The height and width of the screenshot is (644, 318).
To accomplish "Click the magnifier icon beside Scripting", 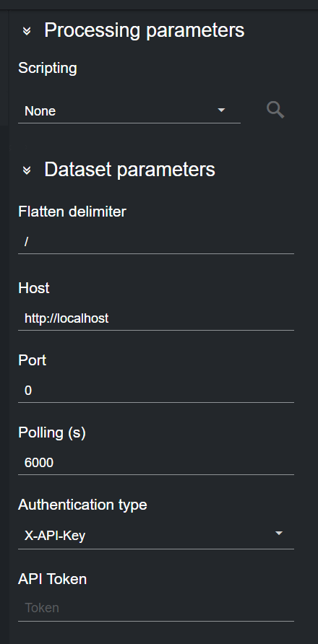I will pos(275,110).
